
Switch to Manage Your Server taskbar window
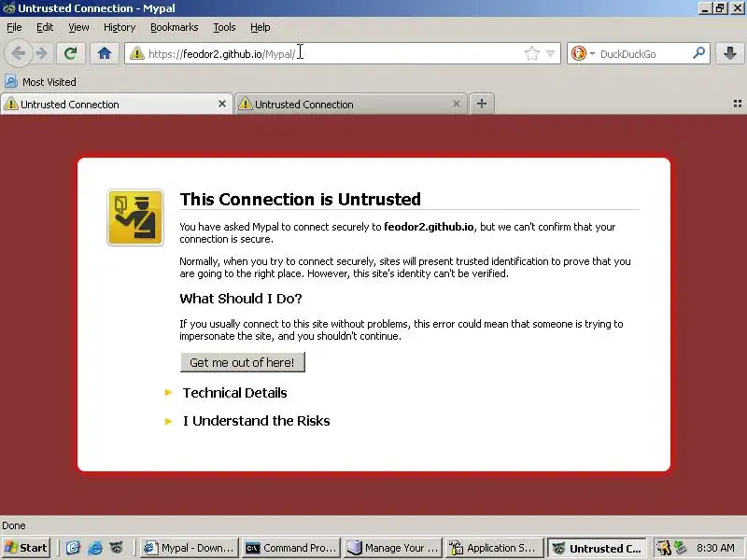pos(393,548)
